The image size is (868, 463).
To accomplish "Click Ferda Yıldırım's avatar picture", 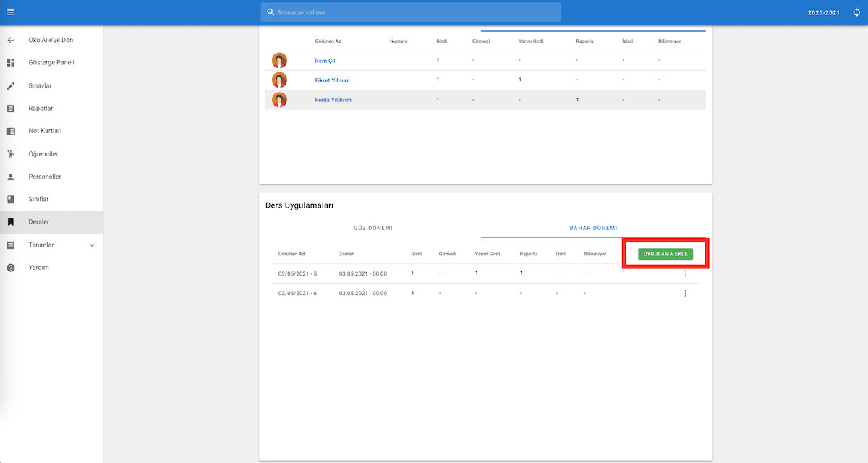I will tap(279, 100).
